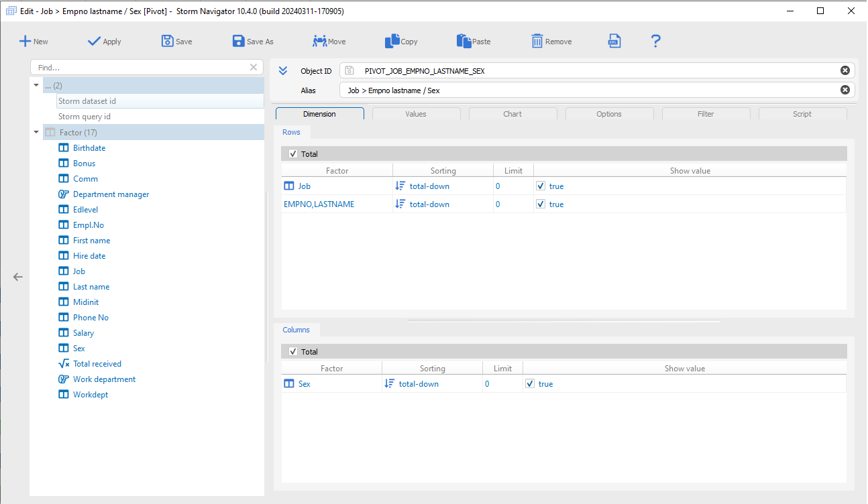Toggle Total checkbox in Rows section

(293, 154)
